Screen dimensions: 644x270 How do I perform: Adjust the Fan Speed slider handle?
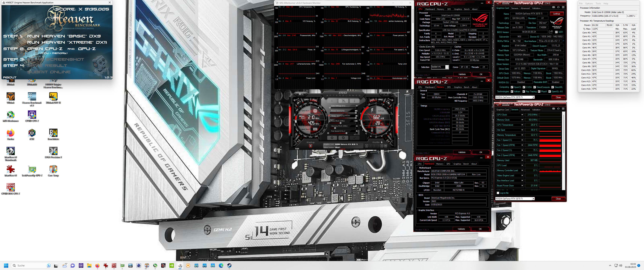point(347,133)
